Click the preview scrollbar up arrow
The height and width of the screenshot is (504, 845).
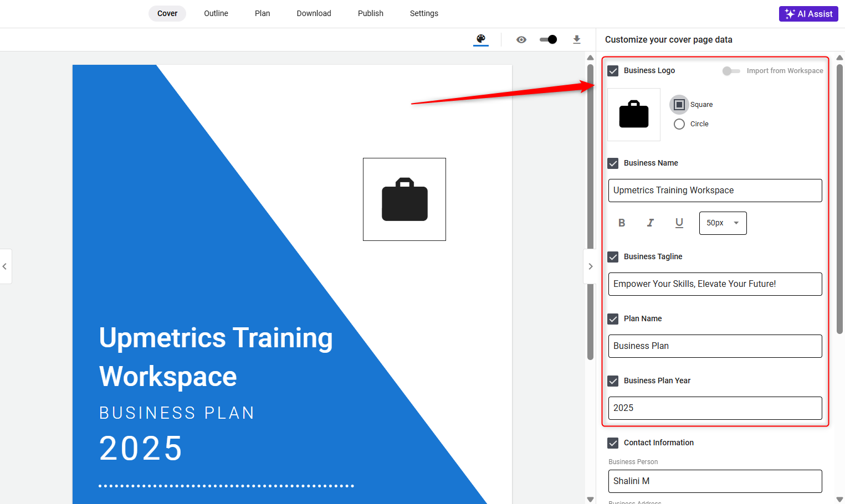[x=590, y=58]
